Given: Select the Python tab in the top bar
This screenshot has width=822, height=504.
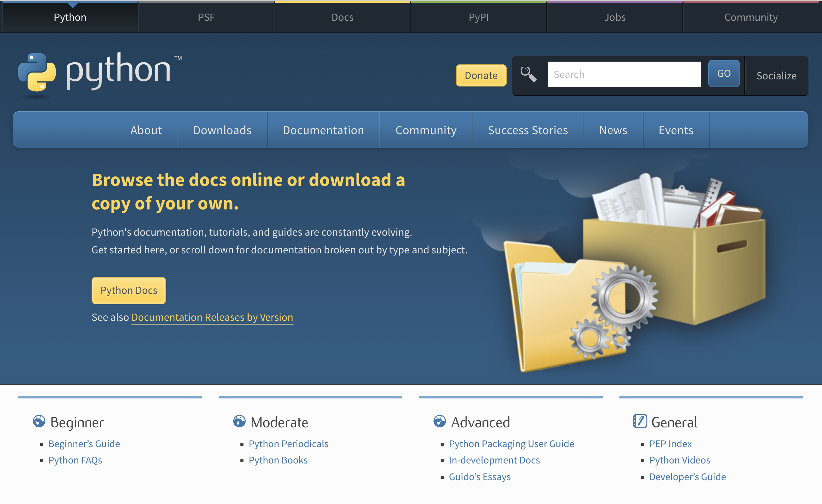Looking at the screenshot, I should (x=70, y=17).
